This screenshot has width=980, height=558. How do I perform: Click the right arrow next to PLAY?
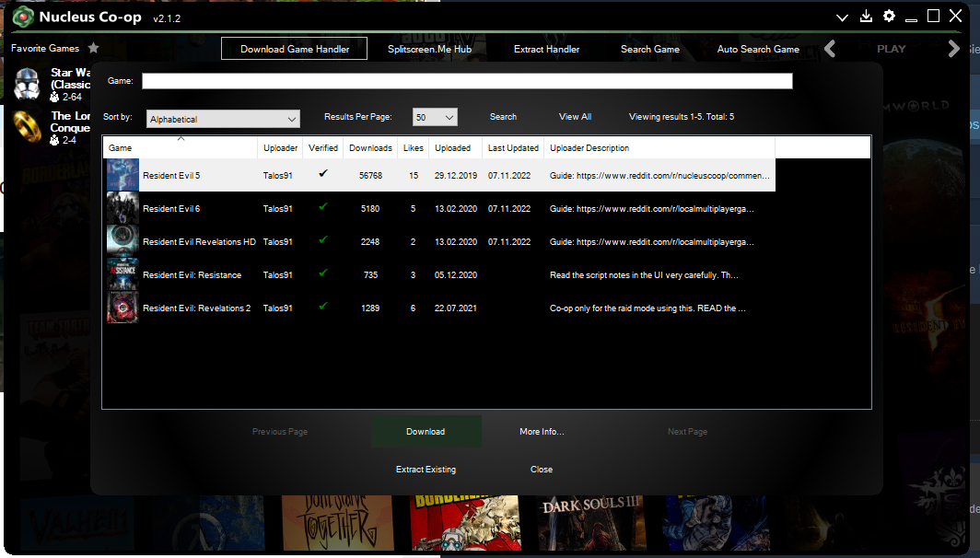click(953, 49)
